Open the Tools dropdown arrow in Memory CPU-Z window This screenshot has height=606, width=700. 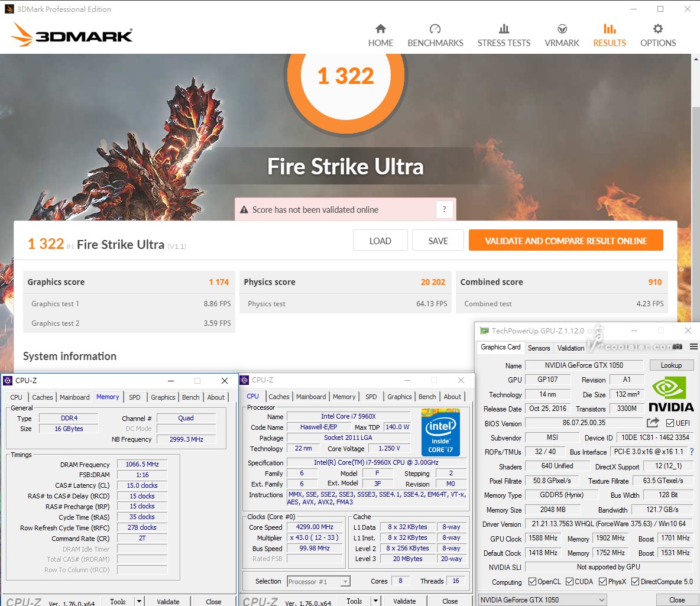[x=140, y=601]
